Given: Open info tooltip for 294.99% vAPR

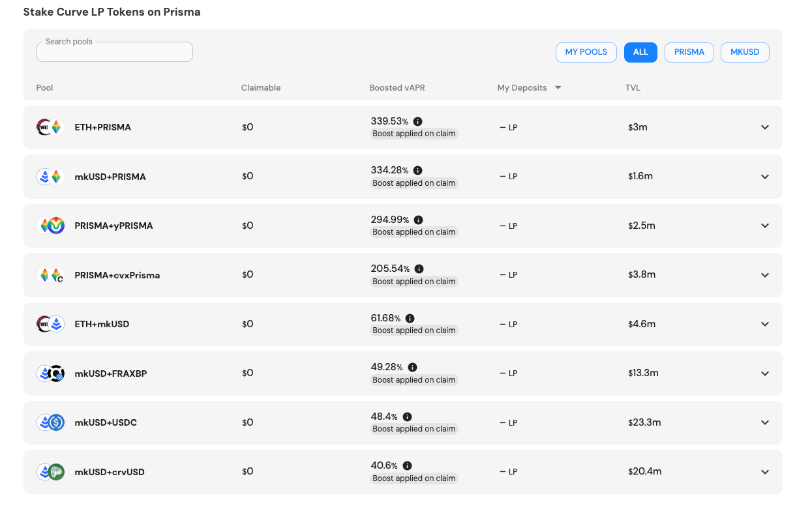Looking at the screenshot, I should click(x=419, y=220).
